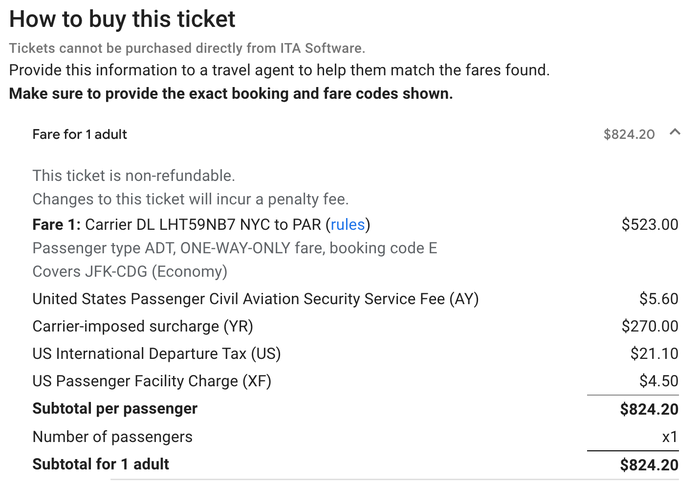Click the non-refundable ticket notice

pyautogui.click(x=133, y=175)
